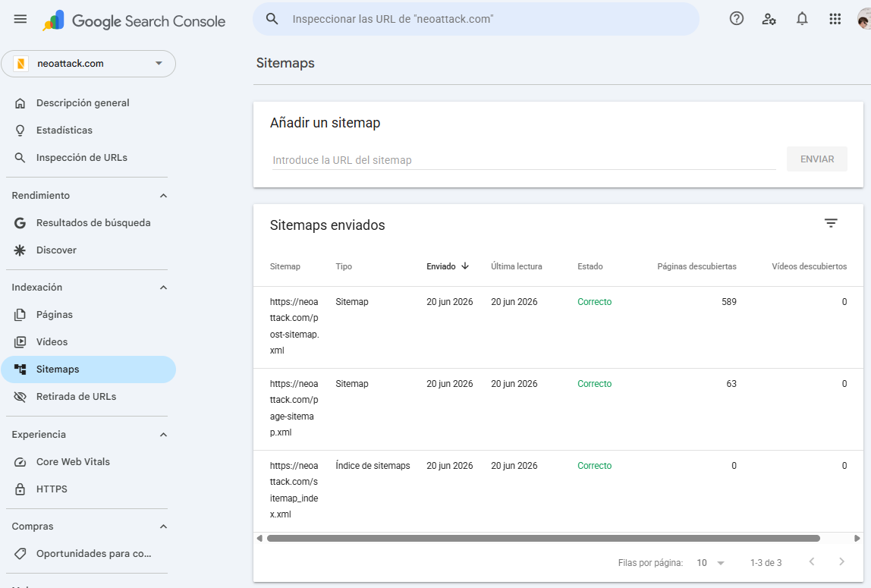Open the hamburger main menu

20,19
